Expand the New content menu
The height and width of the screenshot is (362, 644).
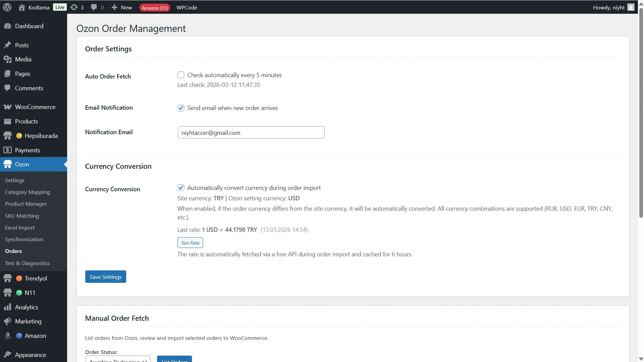pyautogui.click(x=122, y=7)
